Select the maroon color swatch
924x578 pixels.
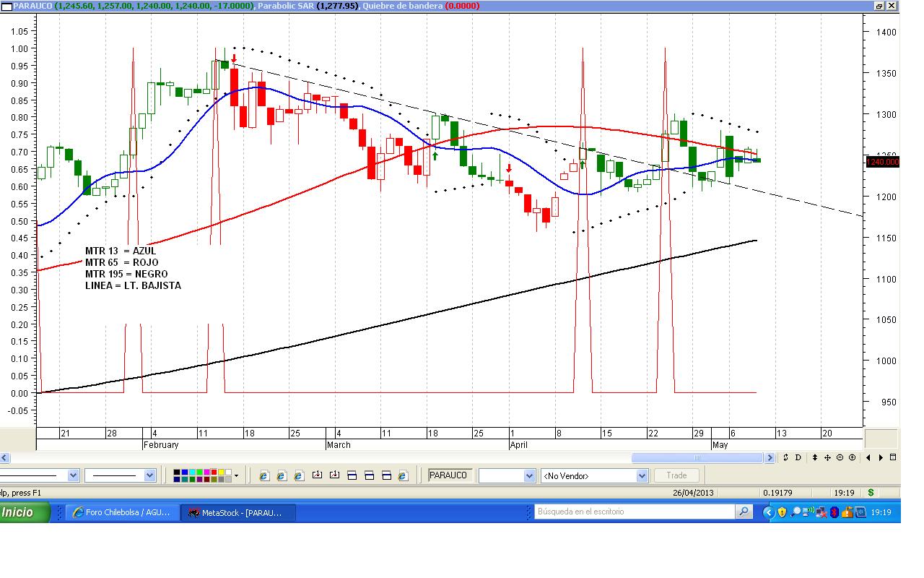pos(206,479)
